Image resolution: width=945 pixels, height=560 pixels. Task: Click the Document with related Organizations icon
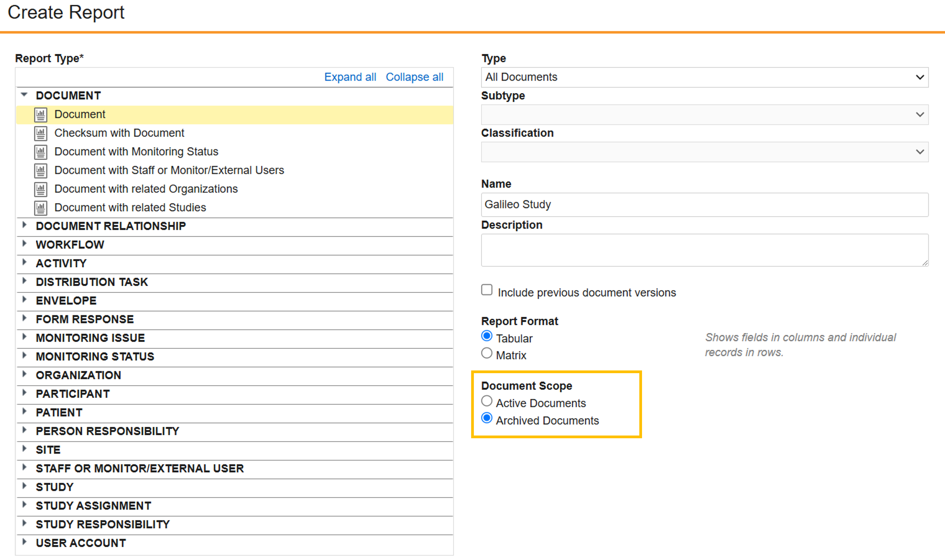pyautogui.click(x=41, y=189)
